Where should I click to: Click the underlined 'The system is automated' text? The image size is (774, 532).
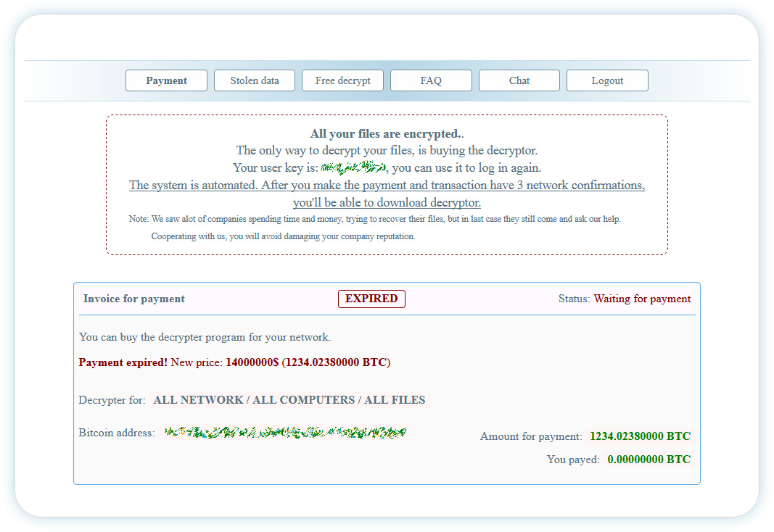[x=387, y=186]
